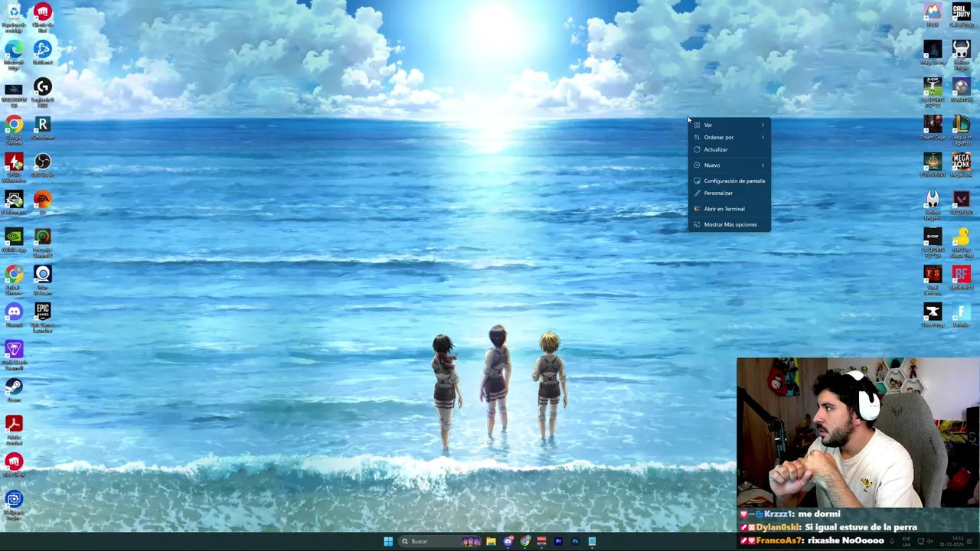Select the League of Legends icon

(x=962, y=129)
